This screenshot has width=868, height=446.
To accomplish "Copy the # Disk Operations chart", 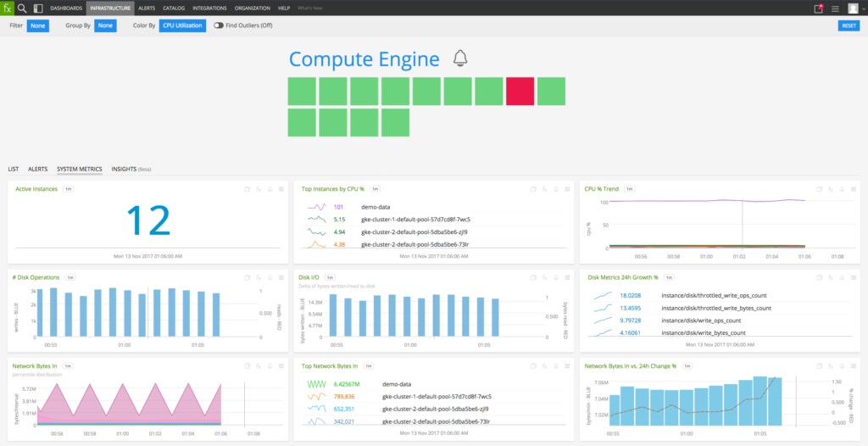I will point(248,277).
